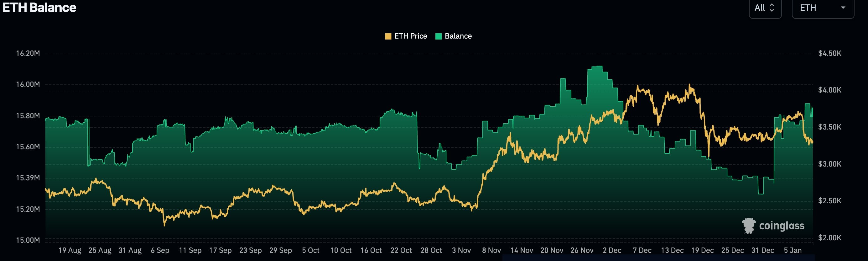
Task: Click the $2.00K price axis label
Action: pyautogui.click(x=829, y=238)
